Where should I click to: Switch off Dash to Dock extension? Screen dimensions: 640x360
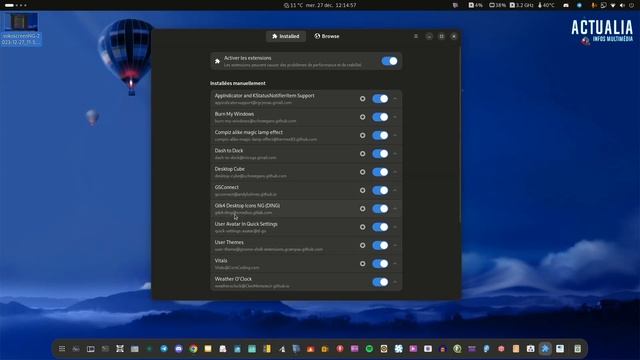click(380, 154)
